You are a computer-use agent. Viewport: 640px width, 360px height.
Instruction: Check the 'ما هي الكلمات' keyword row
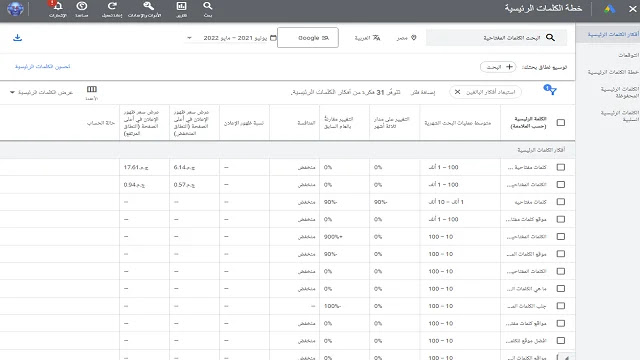point(561,289)
